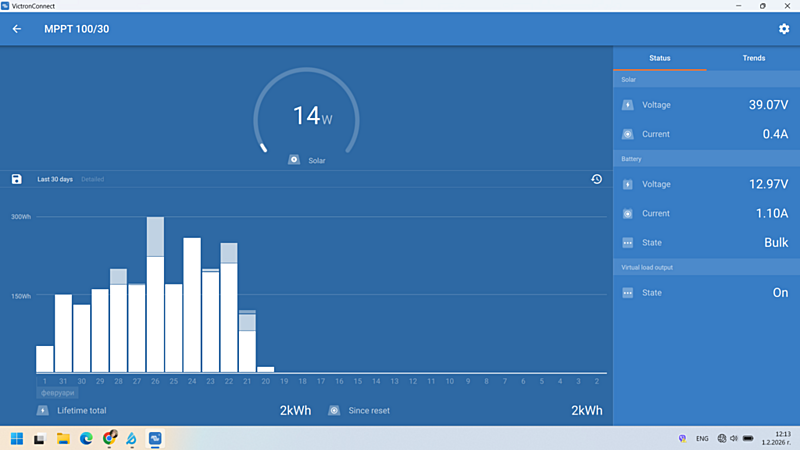Image resolution: width=800 pixels, height=450 pixels.
Task: Open the battery icon in system tray
Action: (748, 439)
